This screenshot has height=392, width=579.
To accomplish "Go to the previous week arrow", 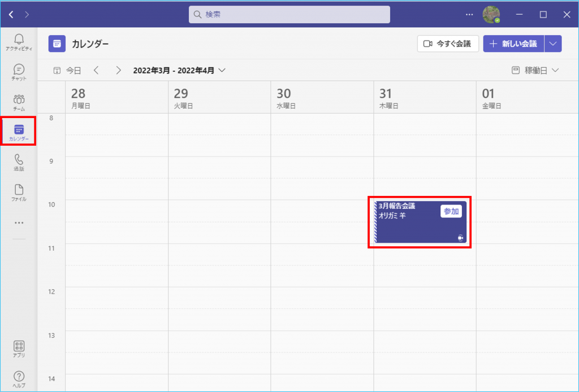I will (x=96, y=71).
